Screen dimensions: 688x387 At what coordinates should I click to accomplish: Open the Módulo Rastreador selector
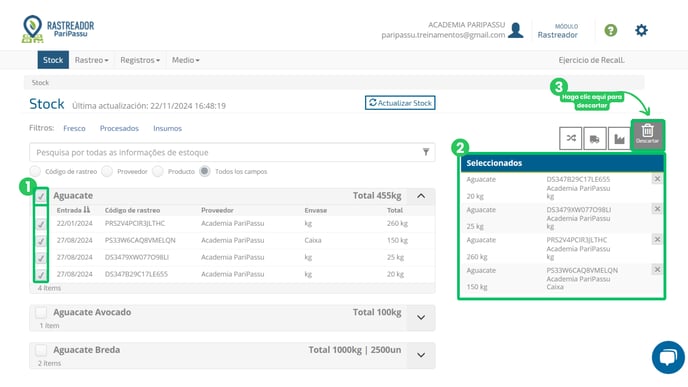[x=558, y=31]
